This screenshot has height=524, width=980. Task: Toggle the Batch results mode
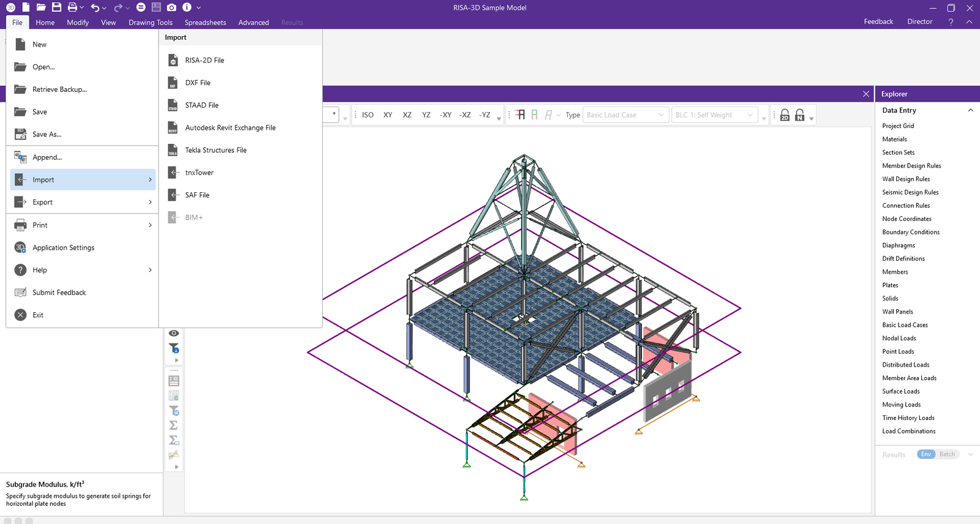point(947,454)
